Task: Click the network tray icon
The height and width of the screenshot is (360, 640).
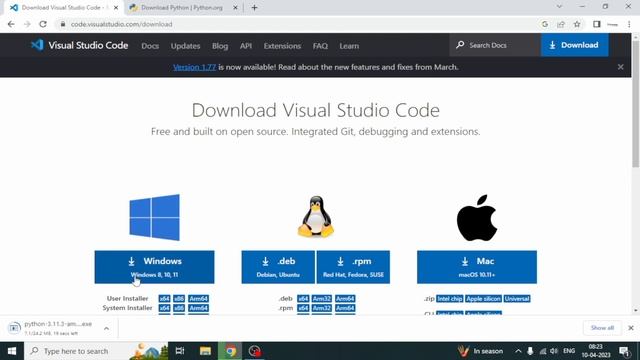Action: pos(542,351)
